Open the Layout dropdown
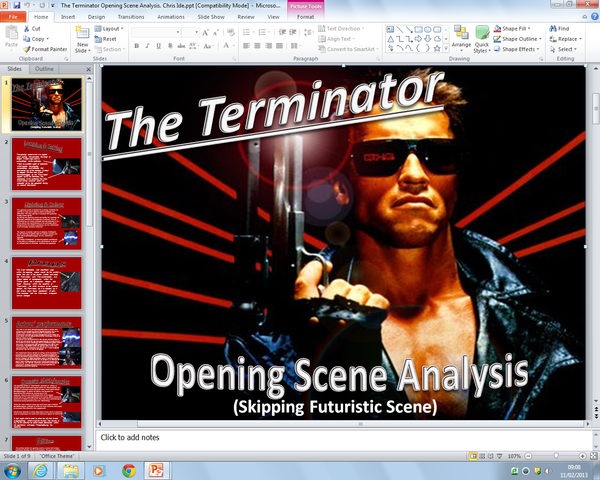The width and height of the screenshot is (600, 480). tap(109, 29)
